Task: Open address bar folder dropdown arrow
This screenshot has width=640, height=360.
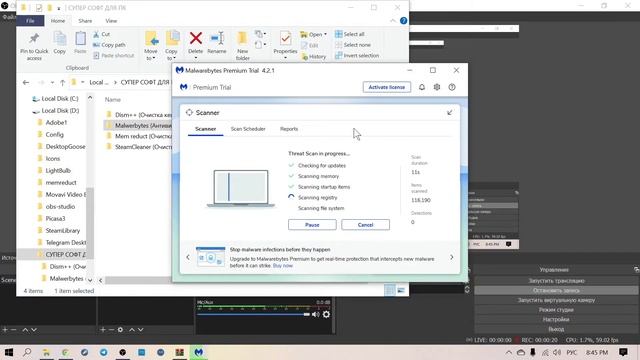Action: click(82, 82)
